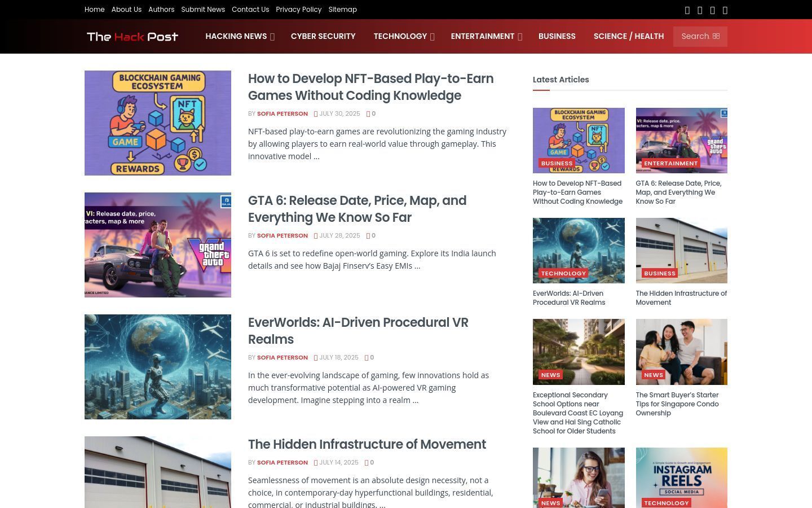Open the Contact Us link
The height and width of the screenshot is (508, 812).
[250, 10]
